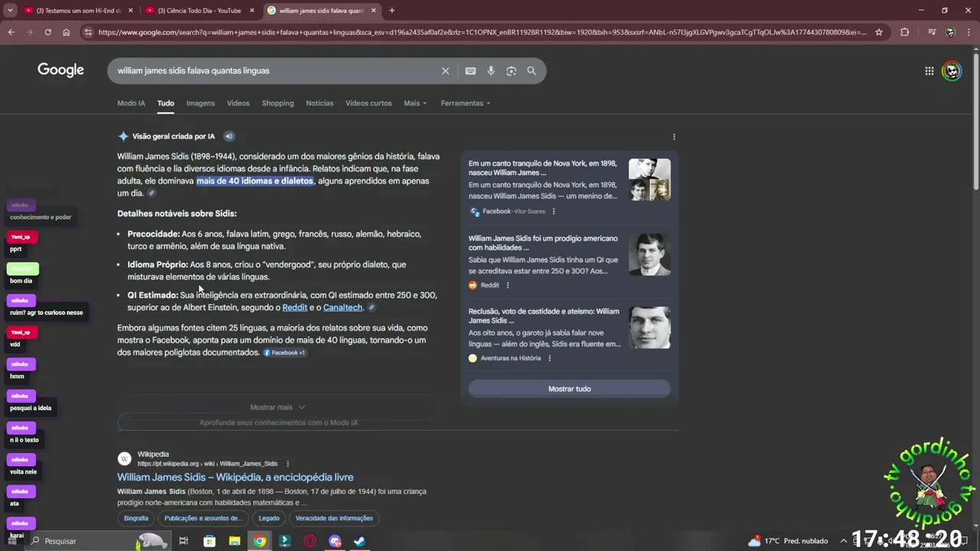Open the tab search dropdown in Chrome

click(x=10, y=11)
